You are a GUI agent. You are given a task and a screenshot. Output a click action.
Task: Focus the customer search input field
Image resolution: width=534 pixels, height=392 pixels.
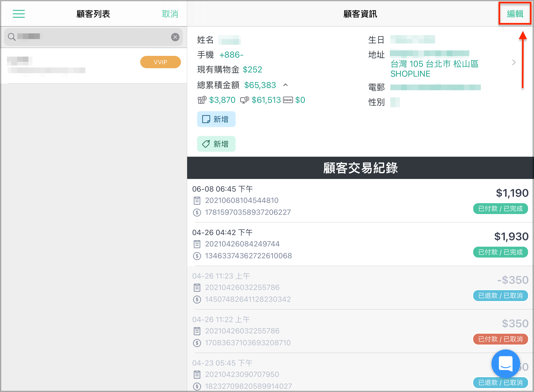coord(93,37)
